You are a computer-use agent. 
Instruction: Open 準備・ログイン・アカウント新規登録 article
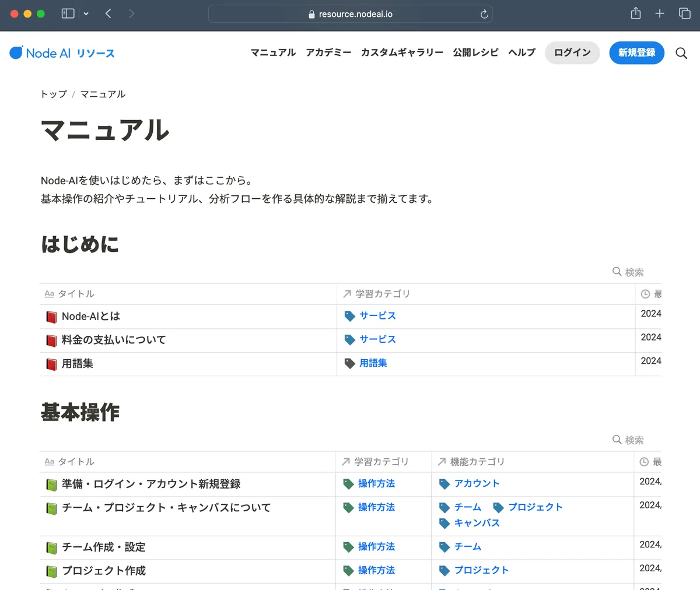[151, 484]
